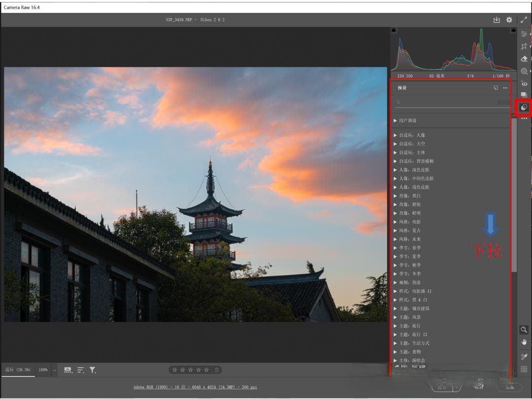The image size is (532, 399).
Task: Open Camera Raw preferences gear
Action: (509, 20)
